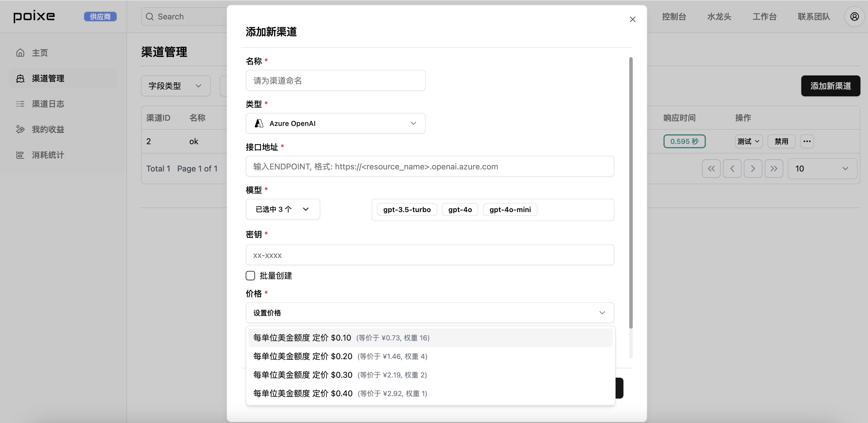The image size is (868, 423).
Task: Select the $0.20 pricing option
Action: pos(340,356)
